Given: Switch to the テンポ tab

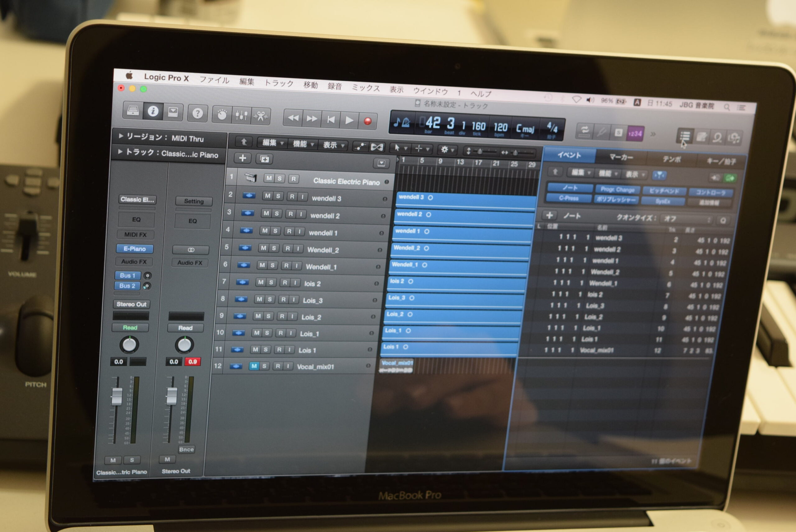Looking at the screenshot, I should 672,159.
